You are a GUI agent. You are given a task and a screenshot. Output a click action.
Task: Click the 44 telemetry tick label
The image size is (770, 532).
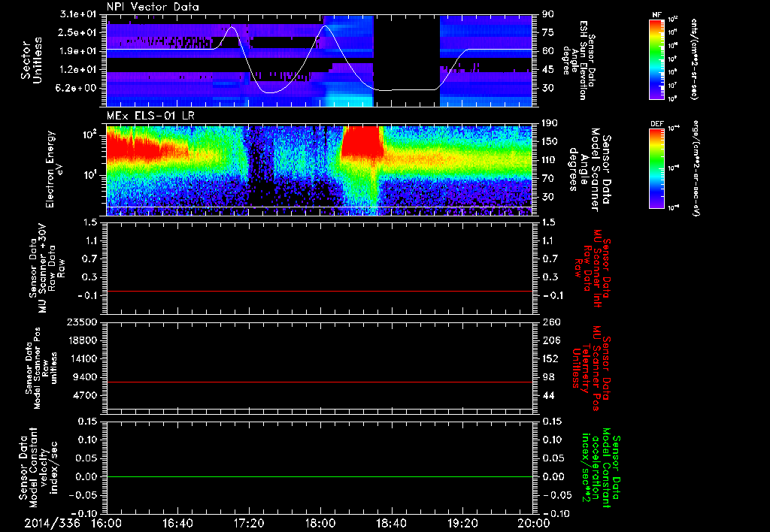[548, 395]
